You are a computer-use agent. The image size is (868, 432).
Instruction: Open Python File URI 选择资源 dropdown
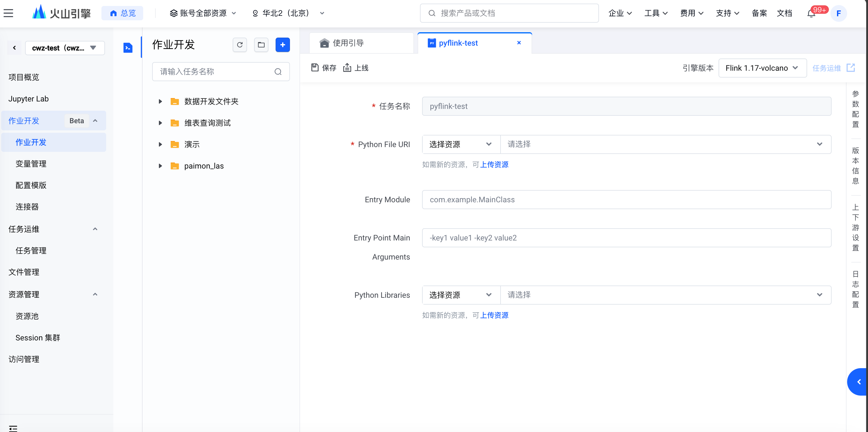(x=461, y=144)
